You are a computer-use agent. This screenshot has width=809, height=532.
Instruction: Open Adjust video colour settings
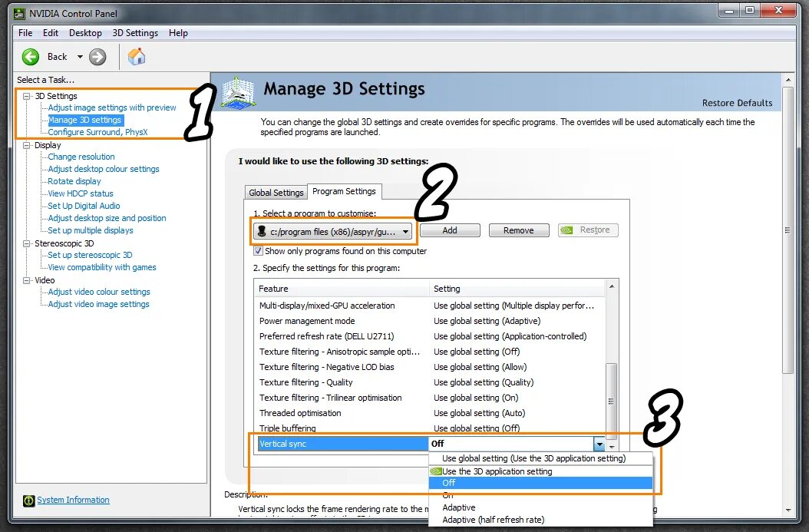pos(99,292)
